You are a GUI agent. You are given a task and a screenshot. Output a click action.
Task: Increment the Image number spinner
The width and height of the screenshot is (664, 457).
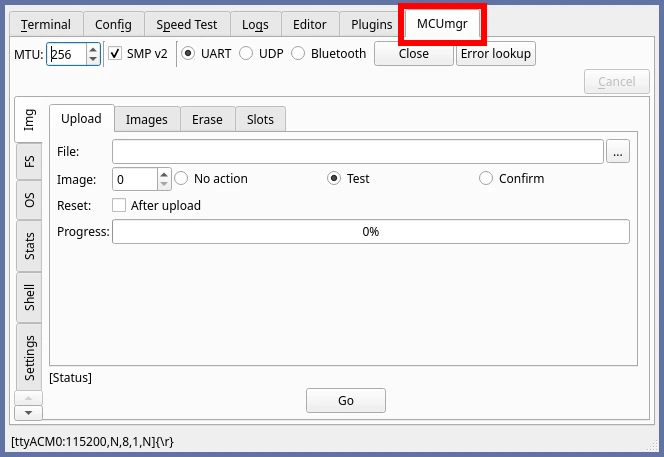tap(164, 174)
